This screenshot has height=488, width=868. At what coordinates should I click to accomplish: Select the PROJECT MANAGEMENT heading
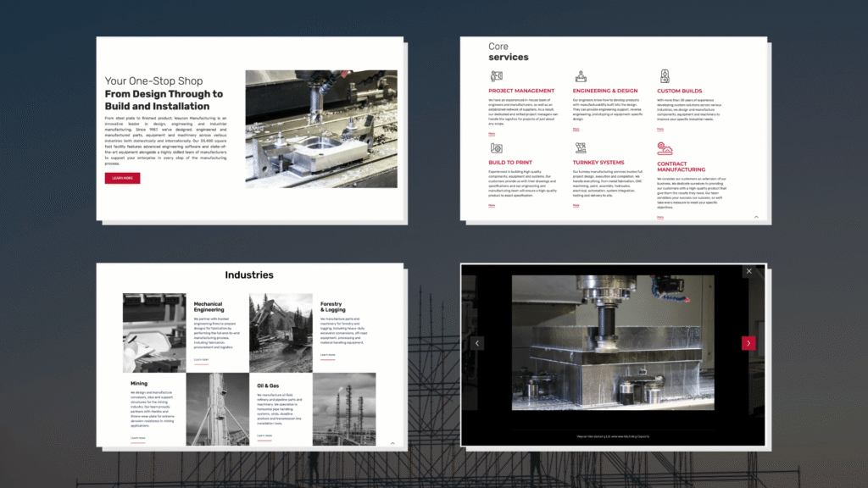click(521, 91)
